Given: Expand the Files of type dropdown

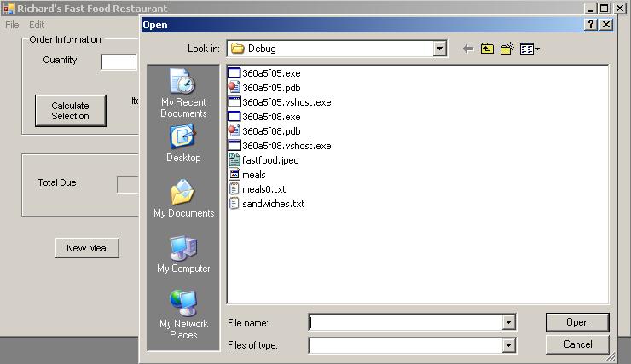Looking at the screenshot, I should click(509, 345).
